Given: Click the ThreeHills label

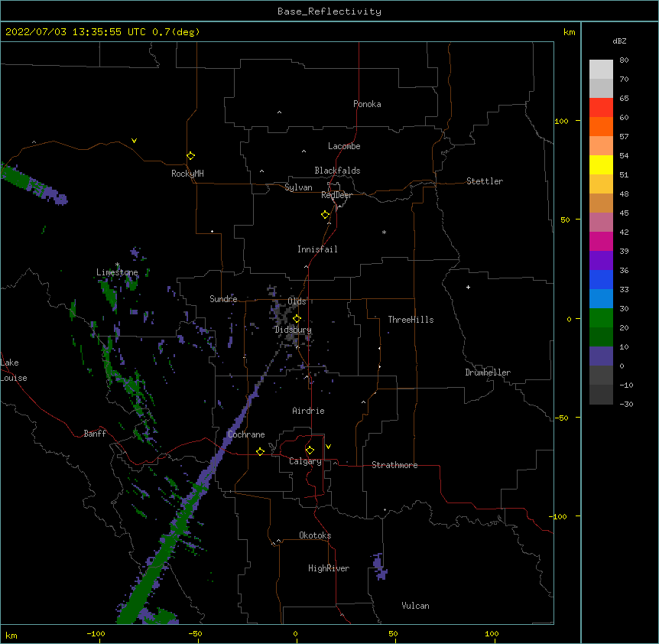Looking at the screenshot, I should pyautogui.click(x=411, y=320).
